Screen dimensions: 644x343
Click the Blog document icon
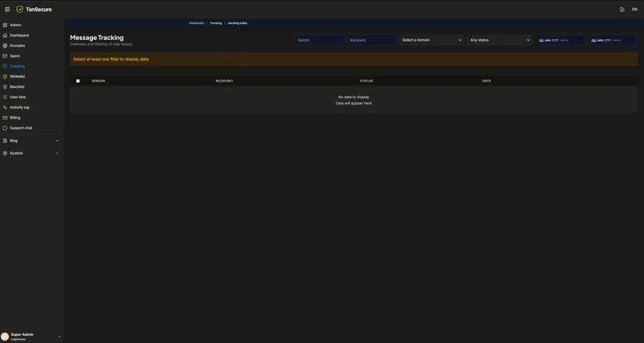pyautogui.click(x=5, y=140)
